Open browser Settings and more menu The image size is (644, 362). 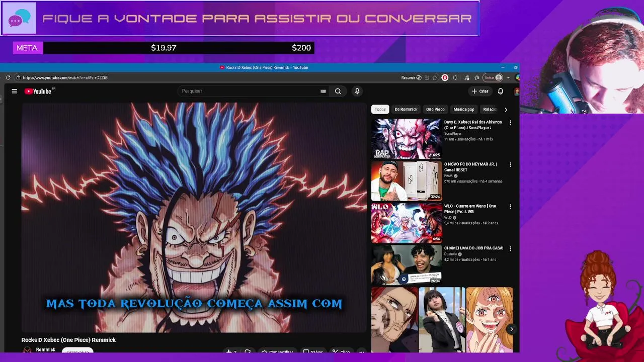(x=509, y=77)
